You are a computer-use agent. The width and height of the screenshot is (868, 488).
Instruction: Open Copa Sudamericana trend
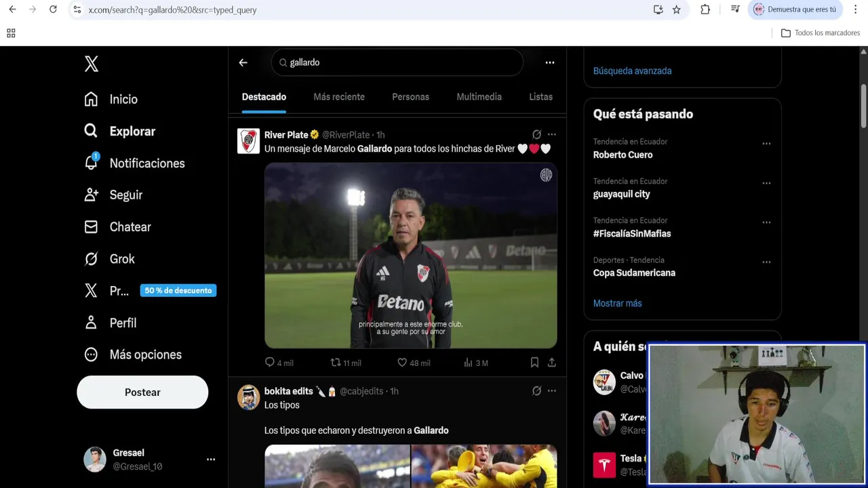[634, 272]
